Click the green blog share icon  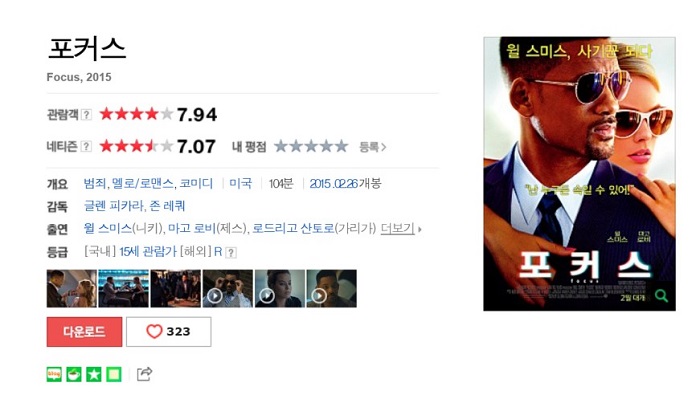tap(54, 374)
